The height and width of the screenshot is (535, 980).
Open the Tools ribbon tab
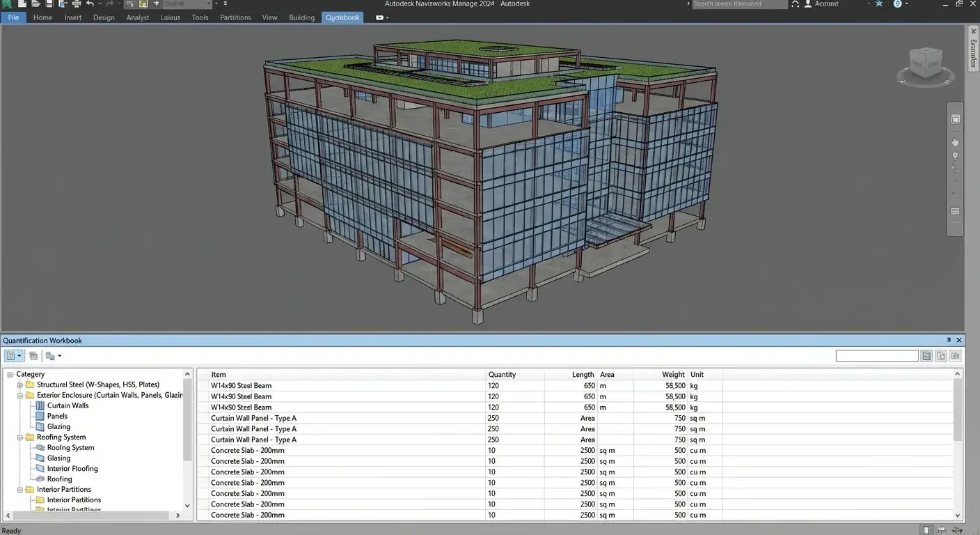[x=200, y=17]
